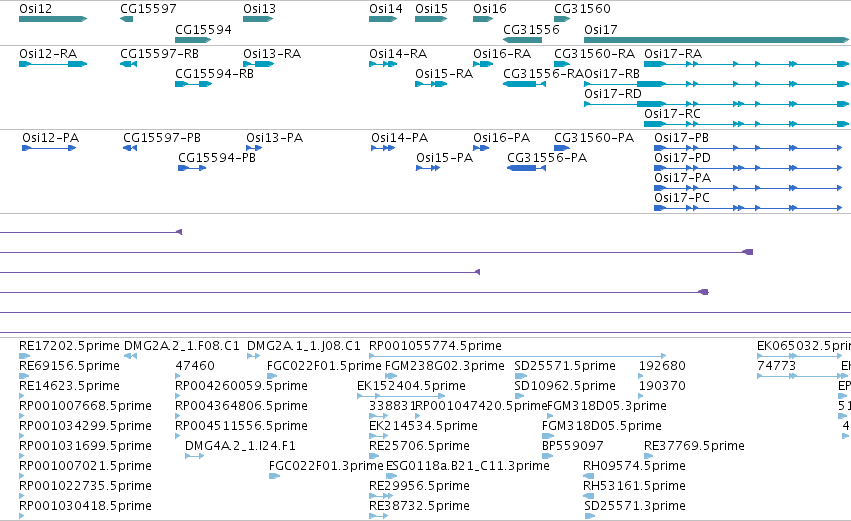Select the CG31556-RA transcript
This screenshot has height=521, width=851.
pos(524,84)
